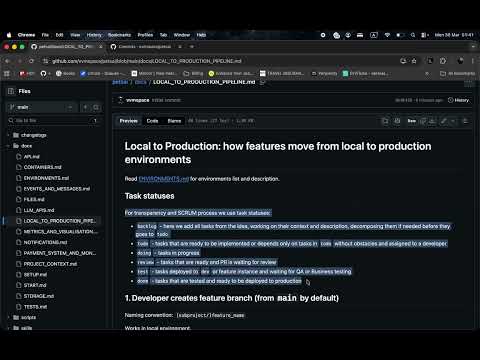
Task: Click the Wi-Fi icon in the menu bar
Action: (387, 35)
